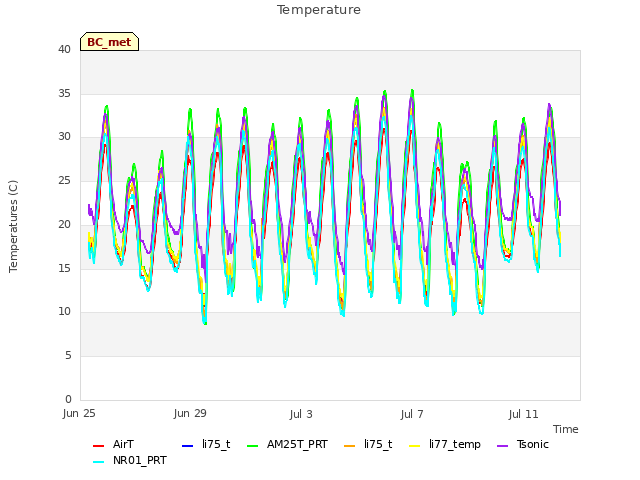640x480 pixels.
Task: Toggle the li77_temp legend entry
Action: (x=445, y=444)
